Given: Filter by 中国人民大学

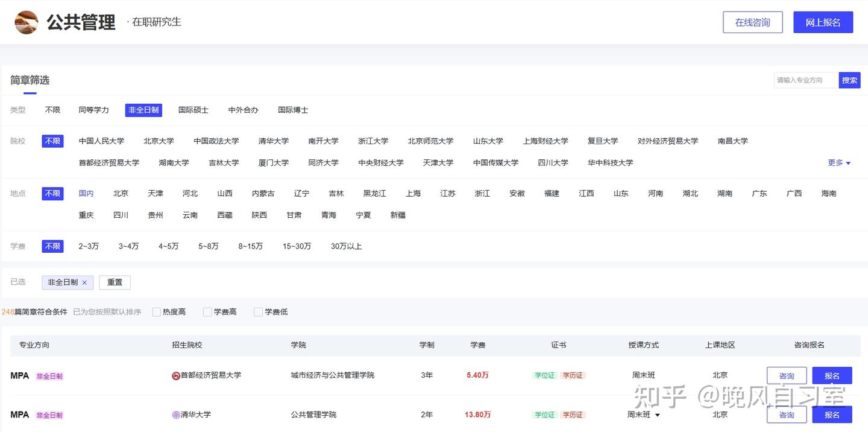Looking at the screenshot, I should point(101,141).
